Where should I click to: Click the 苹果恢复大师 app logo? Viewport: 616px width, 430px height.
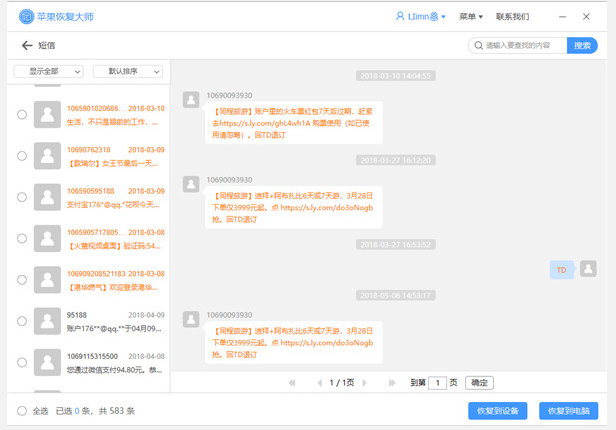pos(23,17)
